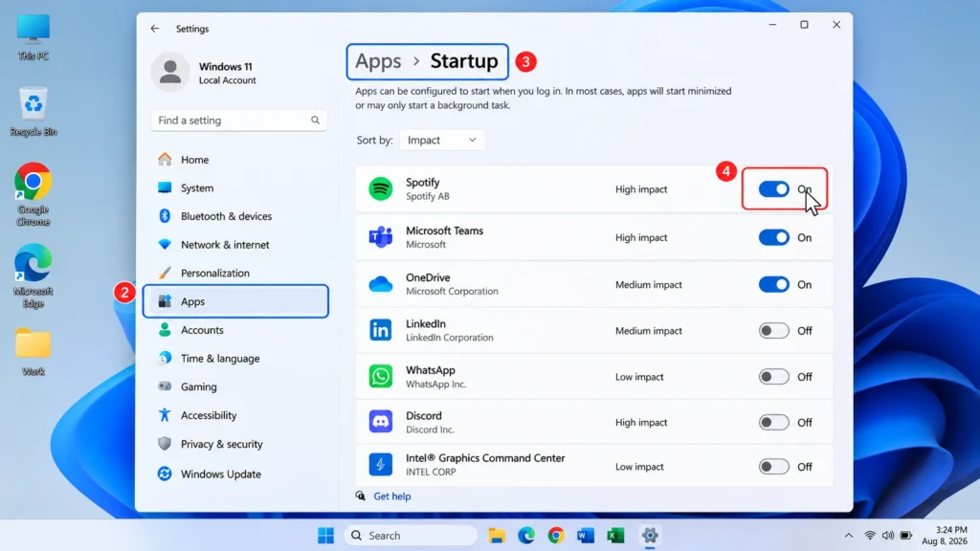Viewport: 980px width, 551px height.
Task: Select the Work folder on desktop
Action: tap(33, 352)
